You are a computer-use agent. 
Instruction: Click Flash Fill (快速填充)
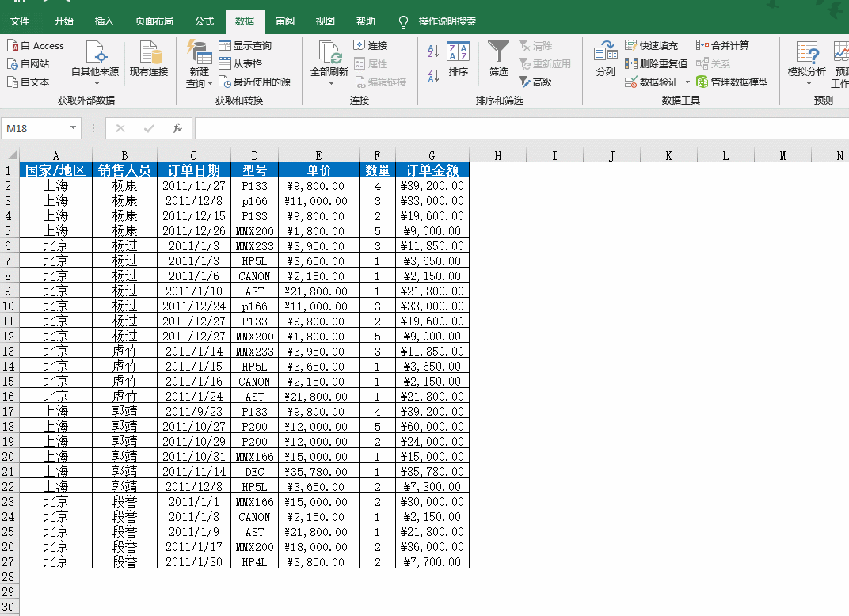[651, 45]
